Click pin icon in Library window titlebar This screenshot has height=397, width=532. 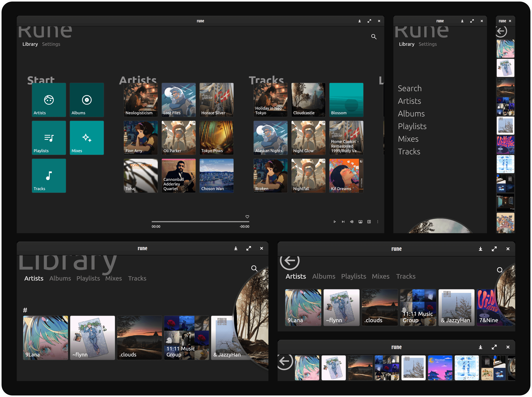[236, 248]
